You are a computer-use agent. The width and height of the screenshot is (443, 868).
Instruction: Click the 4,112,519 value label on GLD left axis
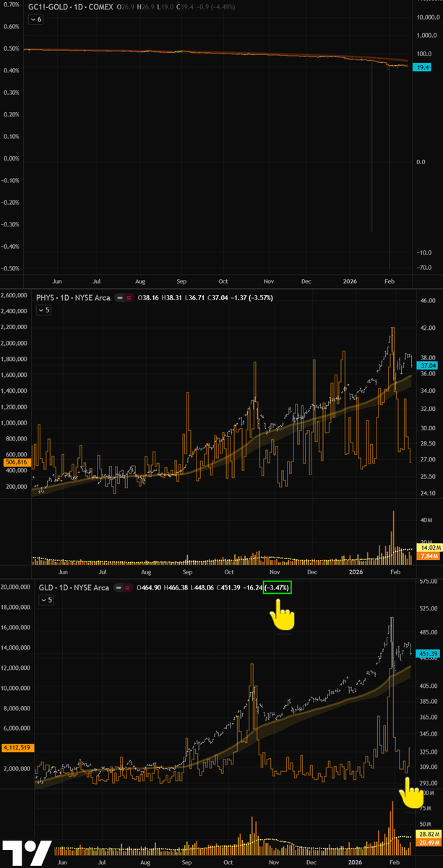(x=17, y=747)
